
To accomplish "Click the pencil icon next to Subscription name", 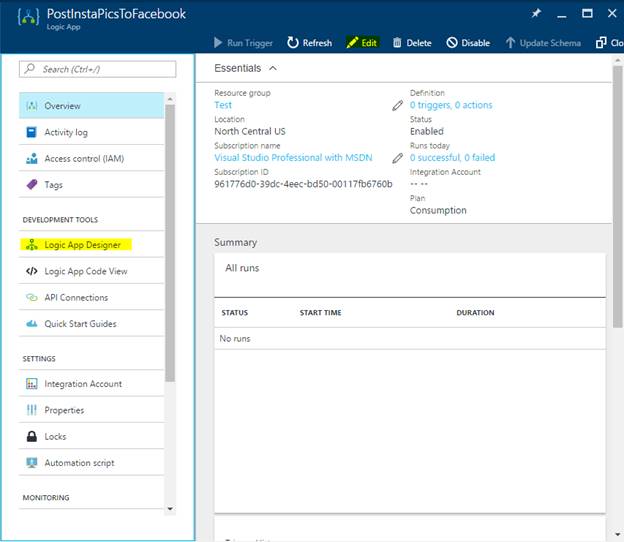I will click(x=397, y=158).
